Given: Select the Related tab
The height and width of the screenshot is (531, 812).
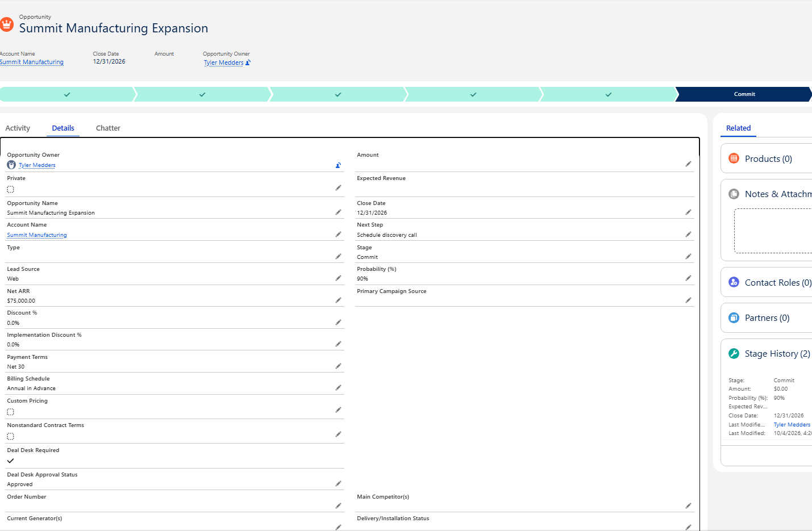Looking at the screenshot, I should pos(738,128).
